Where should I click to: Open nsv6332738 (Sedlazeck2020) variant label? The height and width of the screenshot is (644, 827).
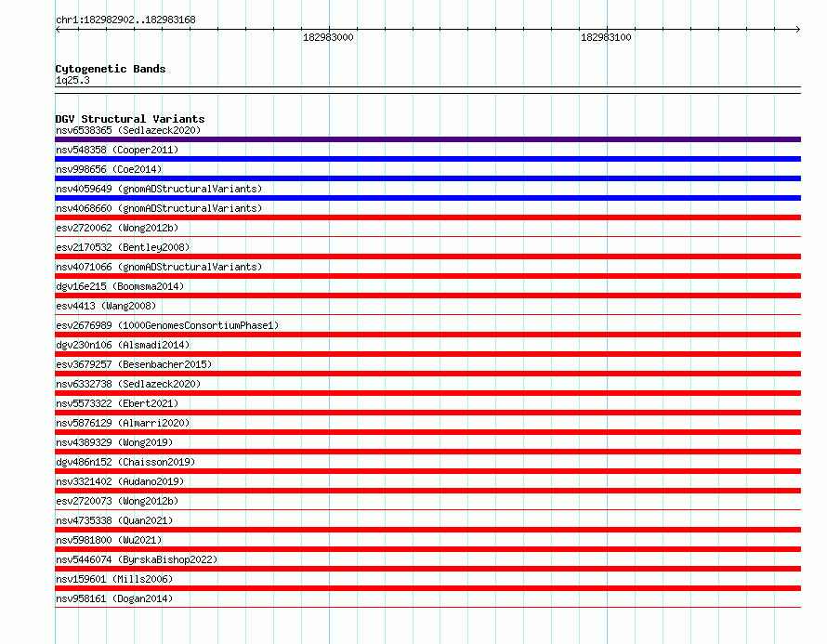click(x=128, y=384)
